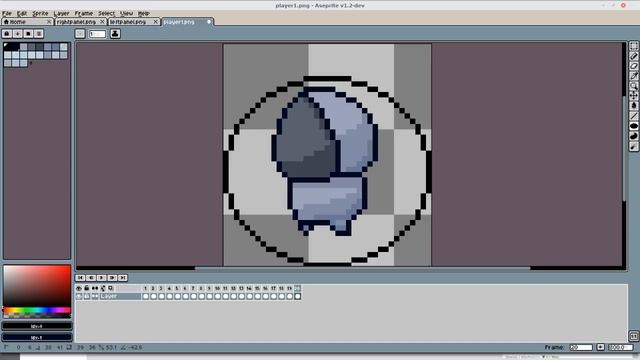Image resolution: width=640 pixels, height=360 pixels.
Task: Open the Help menu
Action: coord(143,13)
